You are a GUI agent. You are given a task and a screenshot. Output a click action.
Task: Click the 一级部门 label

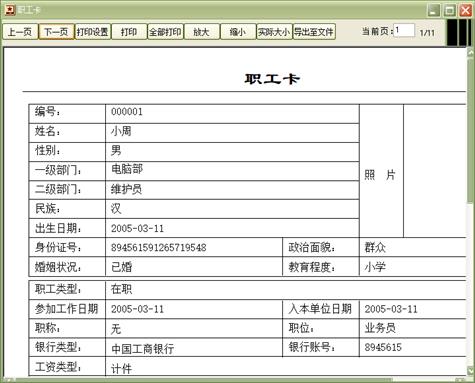tap(58, 170)
